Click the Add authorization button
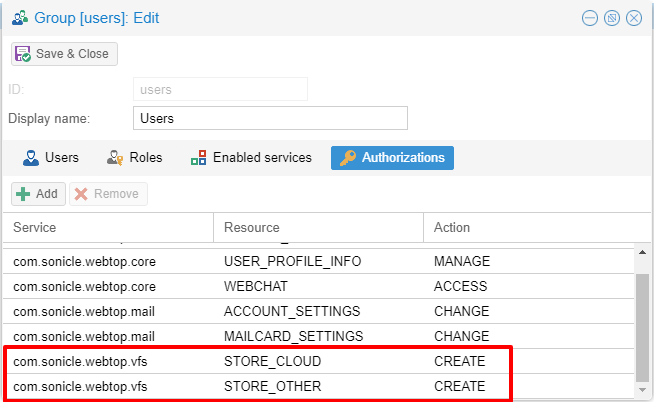Screen dimensions: 654x402 coord(37,194)
